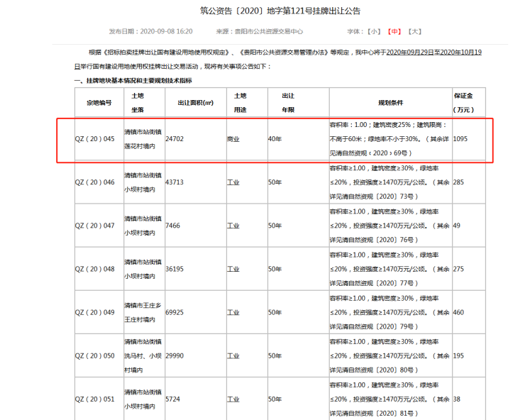
Task: Select parcel number QZ(20)045
Action: click(95, 139)
